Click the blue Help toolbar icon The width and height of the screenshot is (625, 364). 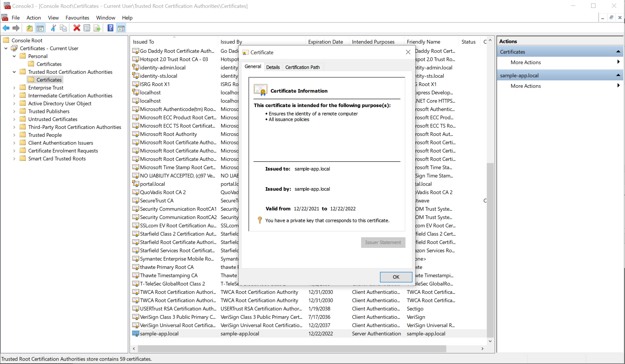[x=110, y=28]
